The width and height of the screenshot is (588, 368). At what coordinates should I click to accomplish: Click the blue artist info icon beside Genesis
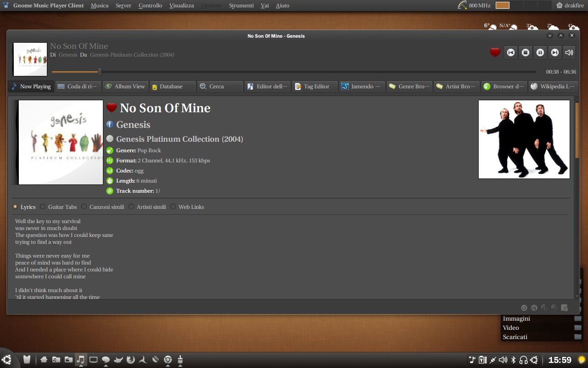click(110, 124)
